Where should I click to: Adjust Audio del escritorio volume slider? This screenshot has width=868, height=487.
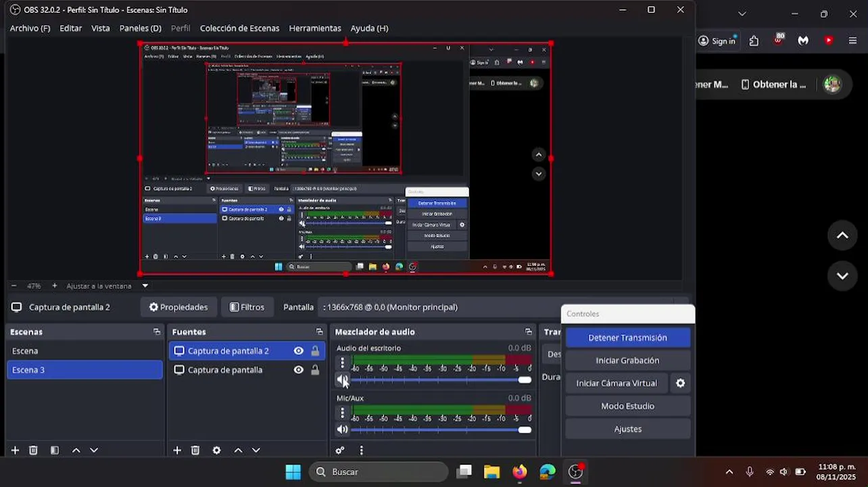441,380
